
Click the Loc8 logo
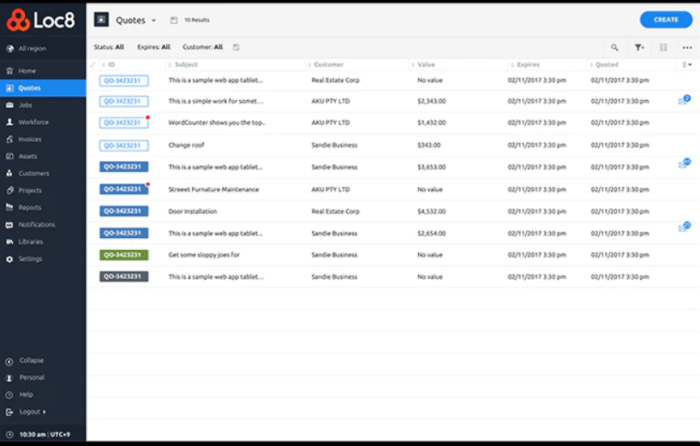coord(41,20)
